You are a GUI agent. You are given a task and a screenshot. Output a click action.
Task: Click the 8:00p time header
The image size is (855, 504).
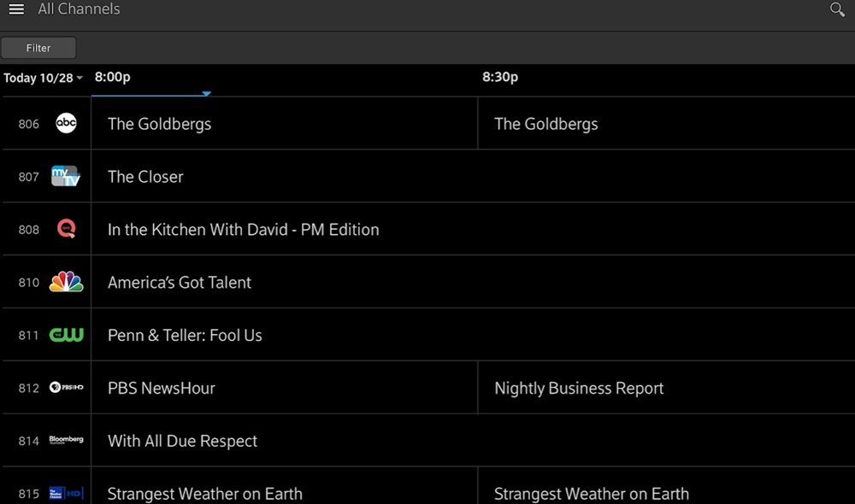[x=112, y=77]
